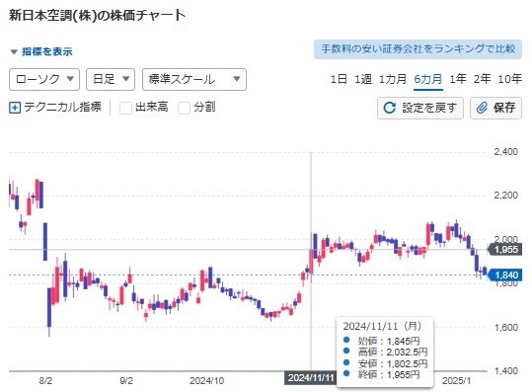Click the 設定を戻す reset button

pos(420,108)
